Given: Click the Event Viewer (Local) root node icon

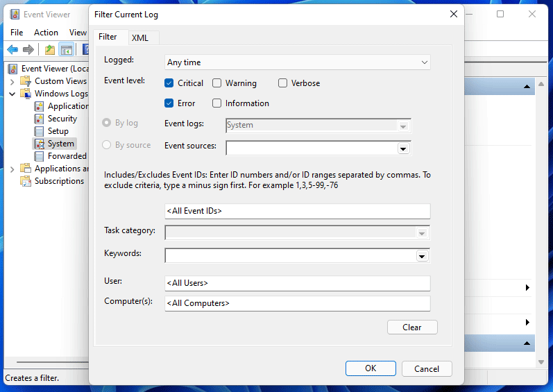Looking at the screenshot, I should (x=12, y=69).
